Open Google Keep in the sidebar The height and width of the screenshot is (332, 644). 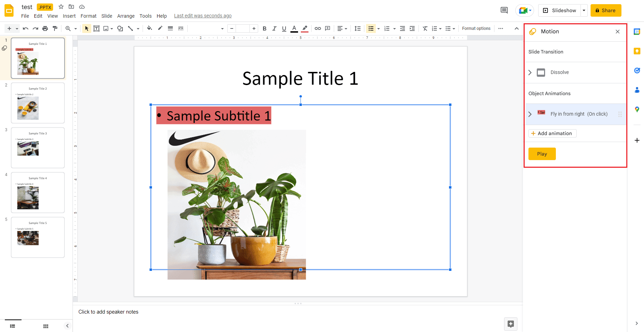coord(637,51)
